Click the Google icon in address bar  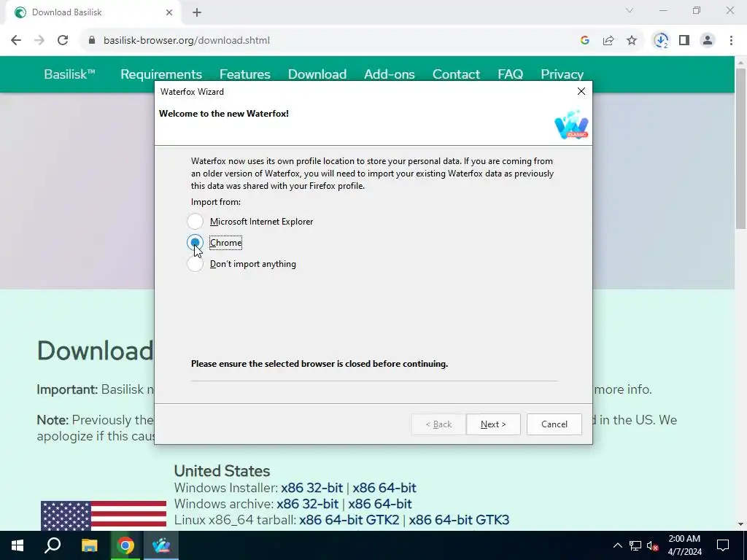(585, 41)
